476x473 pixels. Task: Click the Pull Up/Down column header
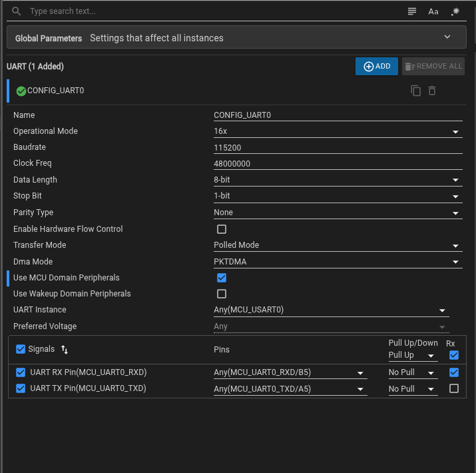tap(413, 343)
